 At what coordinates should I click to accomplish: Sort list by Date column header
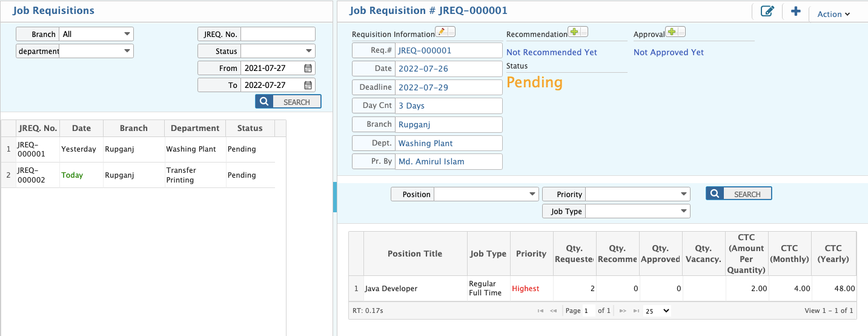(81, 128)
